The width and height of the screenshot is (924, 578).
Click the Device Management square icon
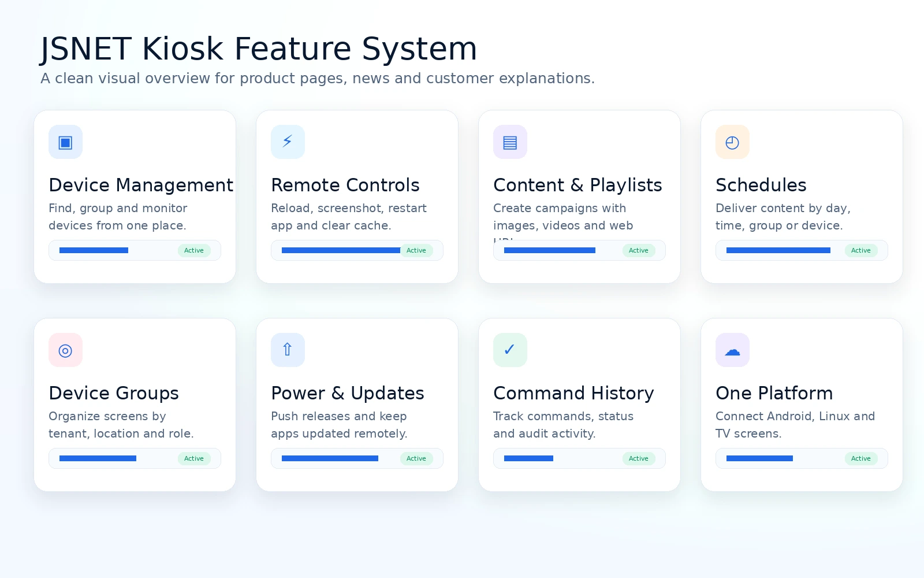(65, 142)
